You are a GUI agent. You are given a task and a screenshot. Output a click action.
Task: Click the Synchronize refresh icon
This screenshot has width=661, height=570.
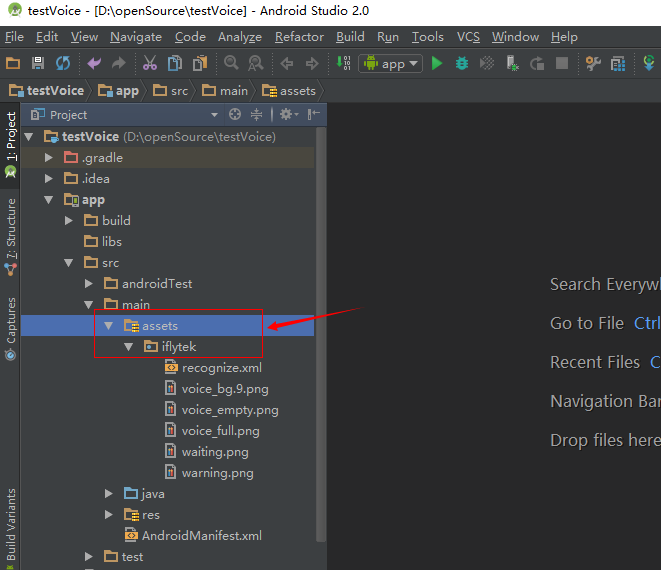pyautogui.click(x=63, y=63)
